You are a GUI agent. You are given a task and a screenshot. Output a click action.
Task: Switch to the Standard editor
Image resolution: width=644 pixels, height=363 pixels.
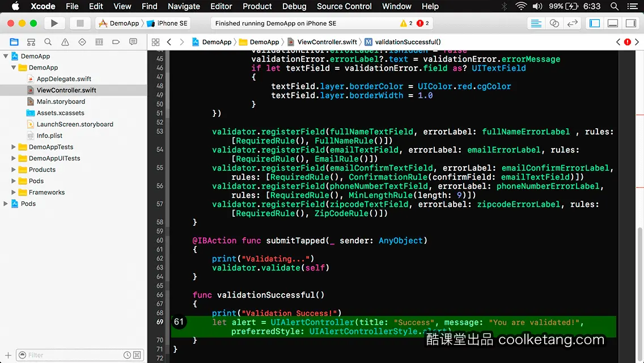point(536,23)
